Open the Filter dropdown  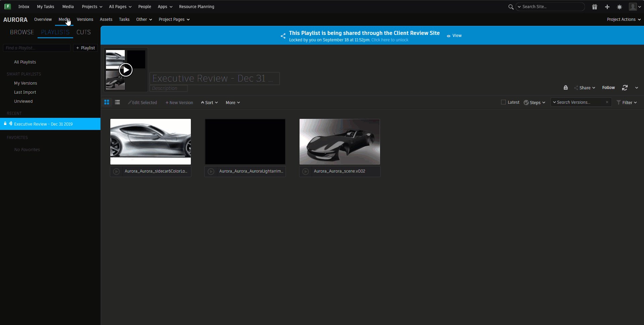click(627, 103)
